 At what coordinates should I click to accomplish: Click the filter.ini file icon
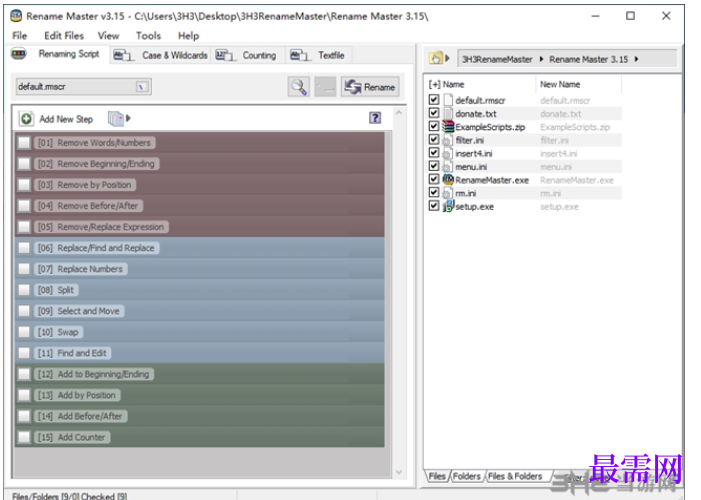click(447, 140)
